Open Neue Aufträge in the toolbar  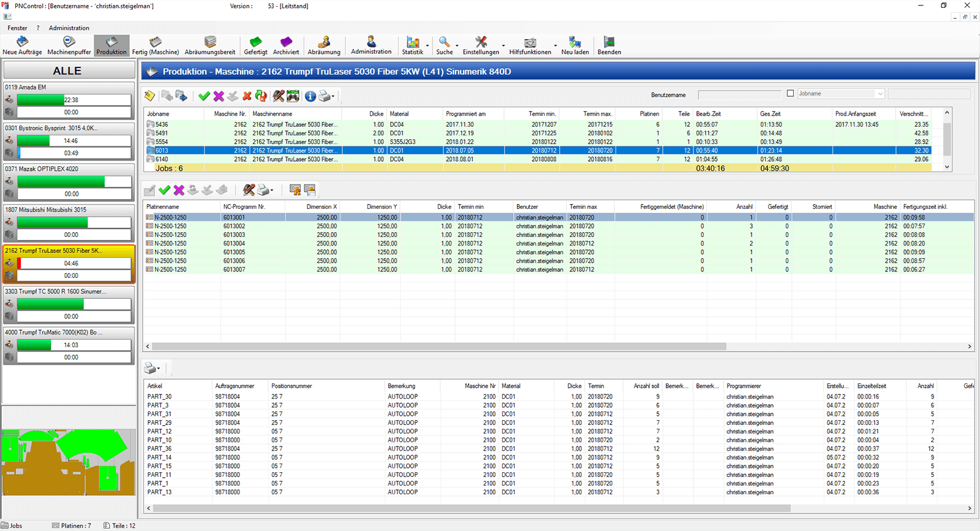tap(22, 45)
